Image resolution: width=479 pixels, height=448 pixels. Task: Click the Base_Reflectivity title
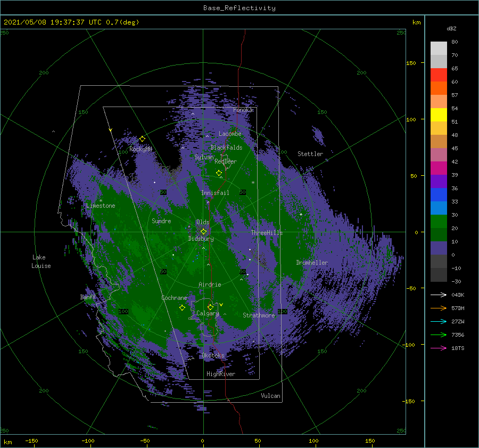pyautogui.click(x=240, y=8)
